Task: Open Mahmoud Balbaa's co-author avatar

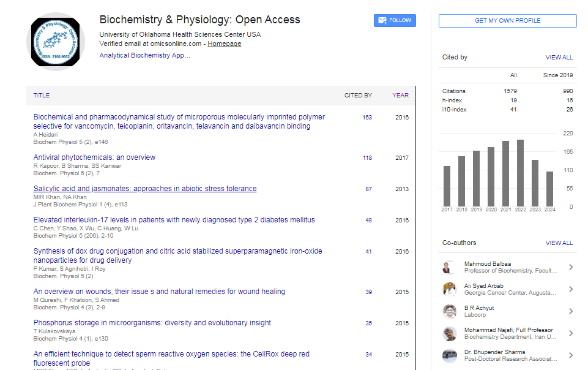Action: point(449,267)
